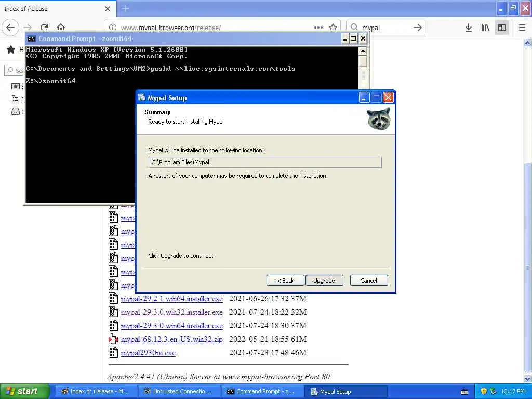Cancel the Mypal Setup wizard
Viewport: 532px width, 399px height.
(x=369, y=281)
